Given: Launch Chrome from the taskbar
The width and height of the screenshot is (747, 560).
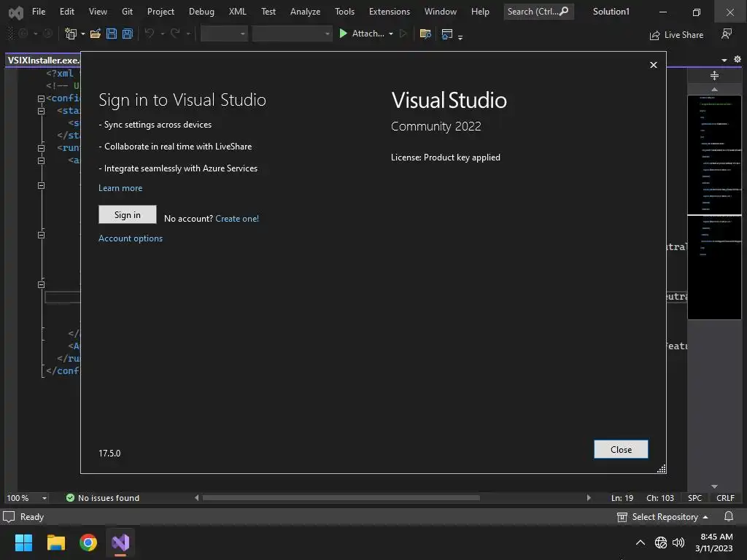Looking at the screenshot, I should point(88,542).
